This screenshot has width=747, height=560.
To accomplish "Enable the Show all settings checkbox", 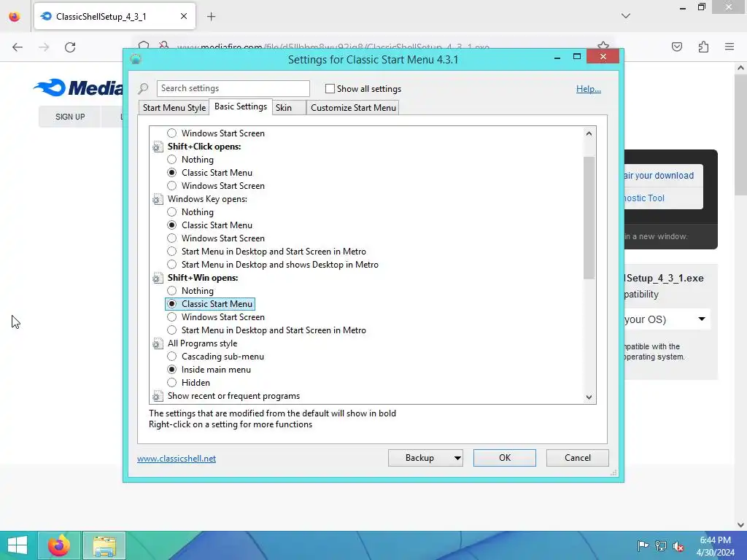I will [330, 88].
